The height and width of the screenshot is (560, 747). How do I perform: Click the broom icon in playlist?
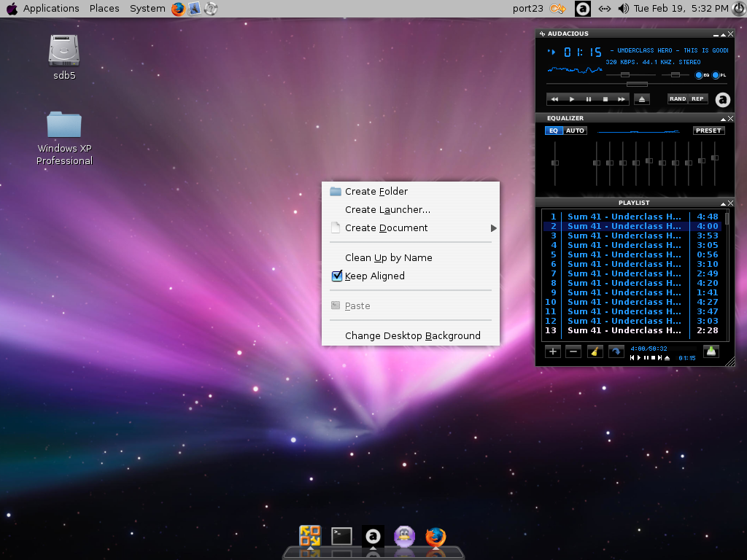pos(595,351)
